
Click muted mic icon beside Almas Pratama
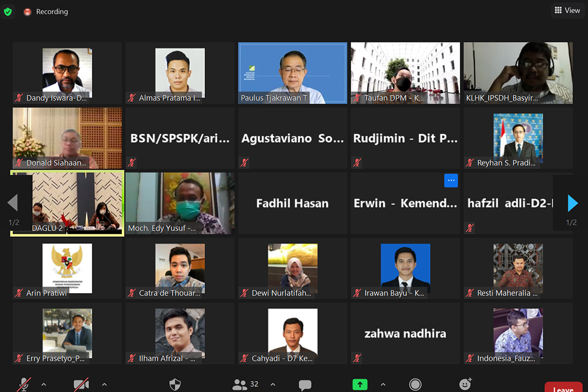131,98
